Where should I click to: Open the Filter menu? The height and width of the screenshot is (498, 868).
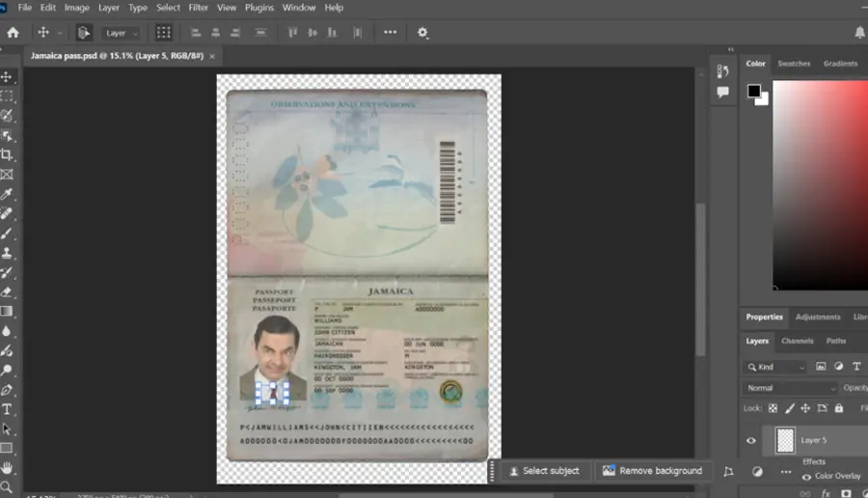pyautogui.click(x=198, y=8)
